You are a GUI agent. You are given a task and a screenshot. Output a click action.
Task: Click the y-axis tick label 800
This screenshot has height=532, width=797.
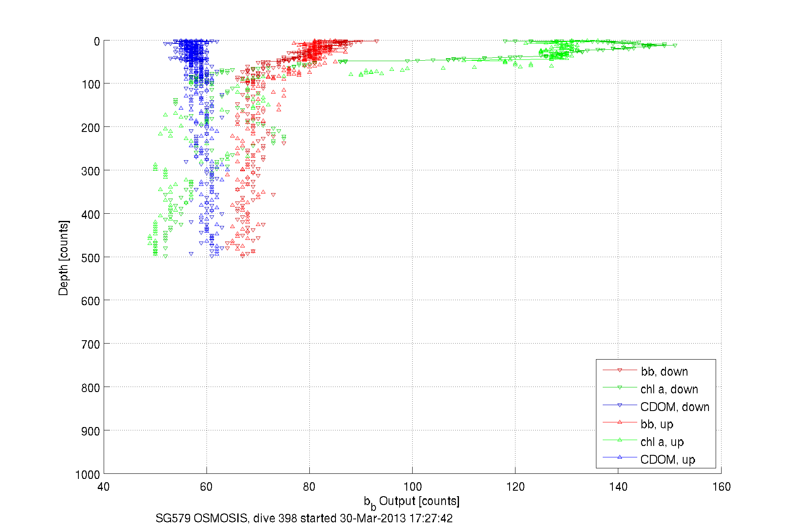point(91,388)
